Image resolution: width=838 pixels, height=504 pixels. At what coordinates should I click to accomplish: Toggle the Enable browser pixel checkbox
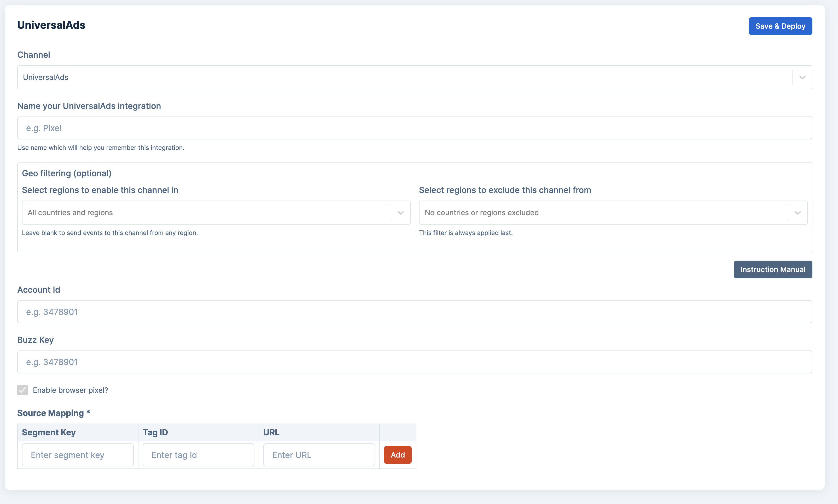pos(22,390)
